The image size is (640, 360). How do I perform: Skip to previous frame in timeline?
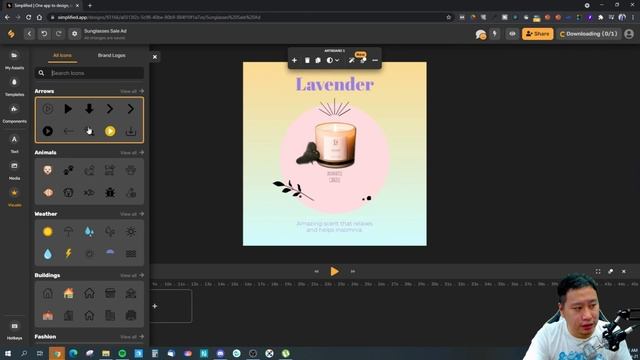[316, 271]
